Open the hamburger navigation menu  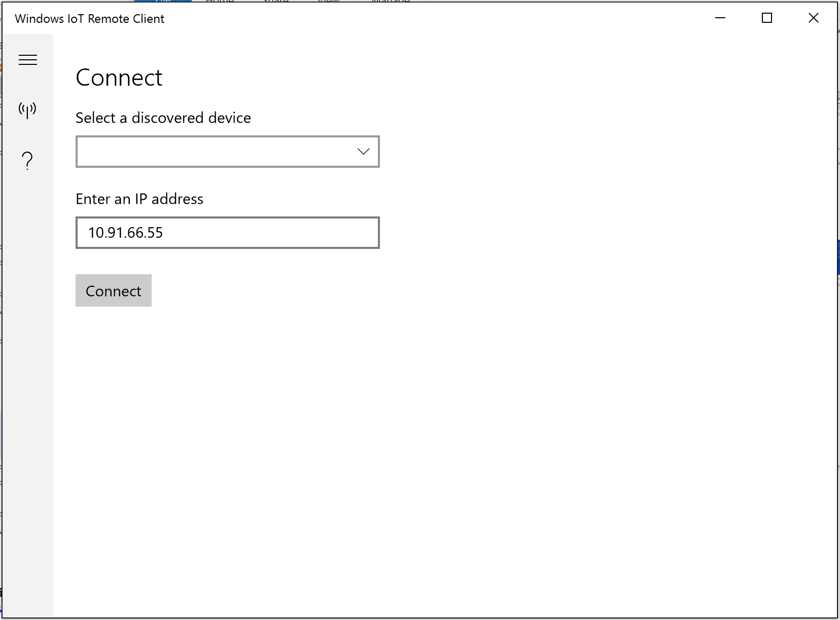[28, 59]
